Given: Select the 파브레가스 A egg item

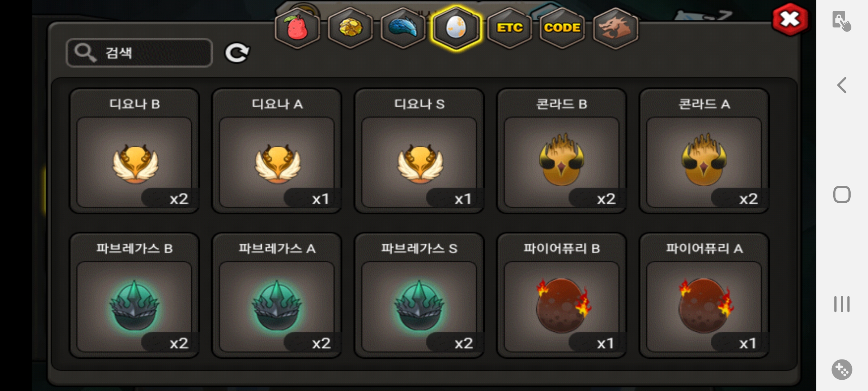Looking at the screenshot, I should point(277,295).
